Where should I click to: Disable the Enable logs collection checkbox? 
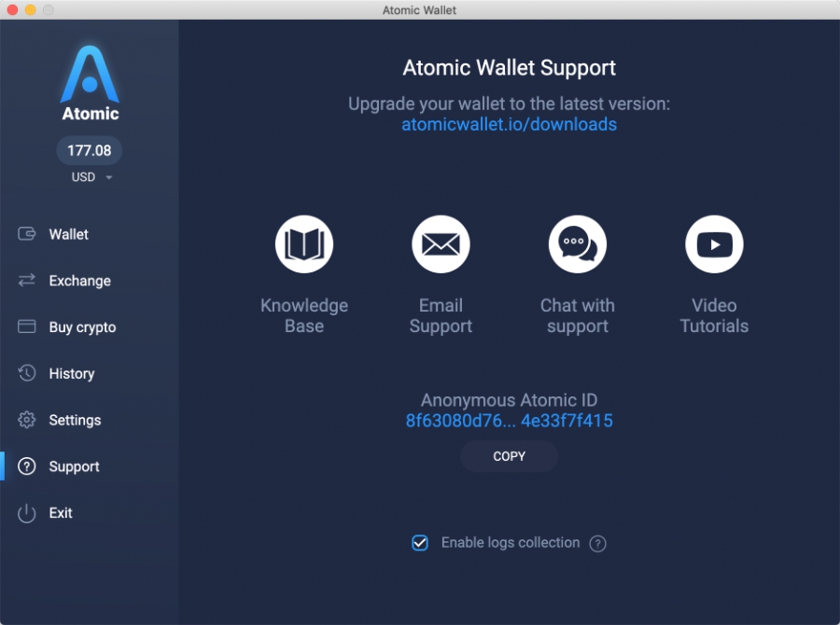coord(420,543)
